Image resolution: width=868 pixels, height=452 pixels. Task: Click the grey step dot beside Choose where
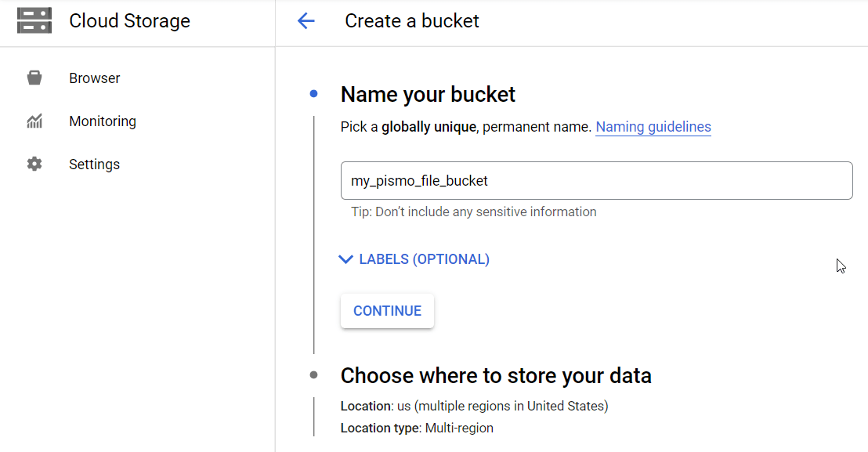point(313,375)
